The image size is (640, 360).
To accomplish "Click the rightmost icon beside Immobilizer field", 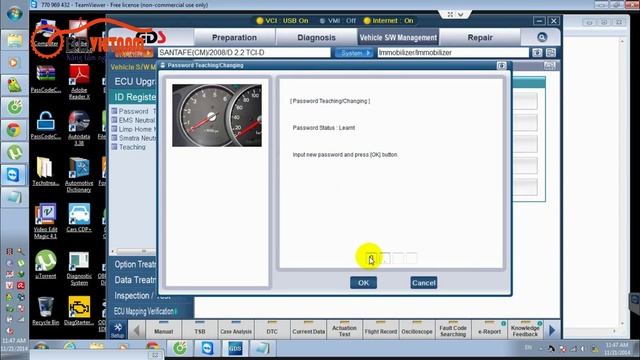I will click(551, 53).
